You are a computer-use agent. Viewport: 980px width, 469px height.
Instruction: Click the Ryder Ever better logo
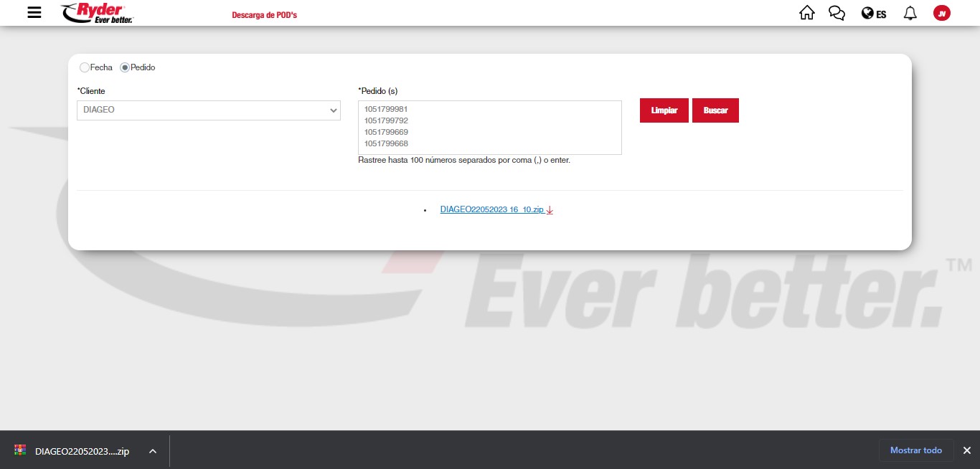(98, 13)
